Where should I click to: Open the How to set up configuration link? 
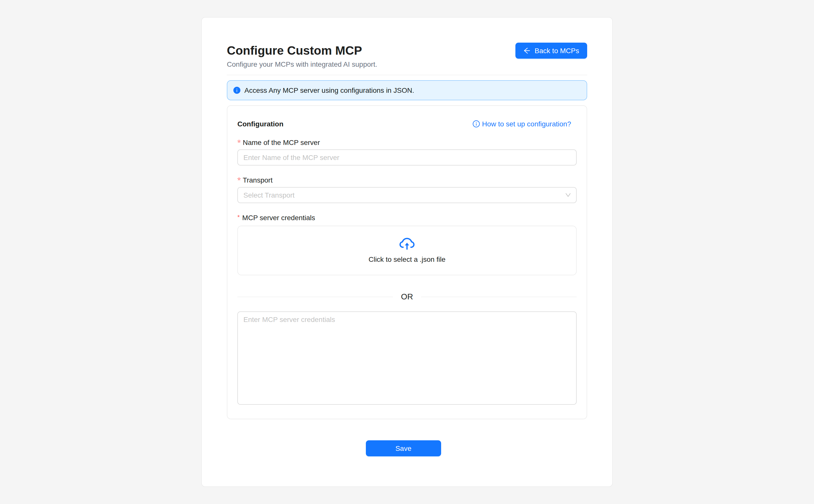click(x=526, y=124)
